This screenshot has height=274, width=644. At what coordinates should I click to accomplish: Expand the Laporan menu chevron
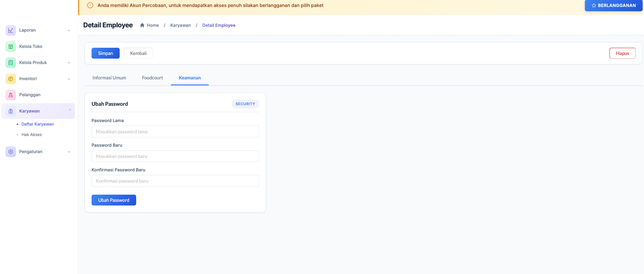pyautogui.click(x=69, y=30)
